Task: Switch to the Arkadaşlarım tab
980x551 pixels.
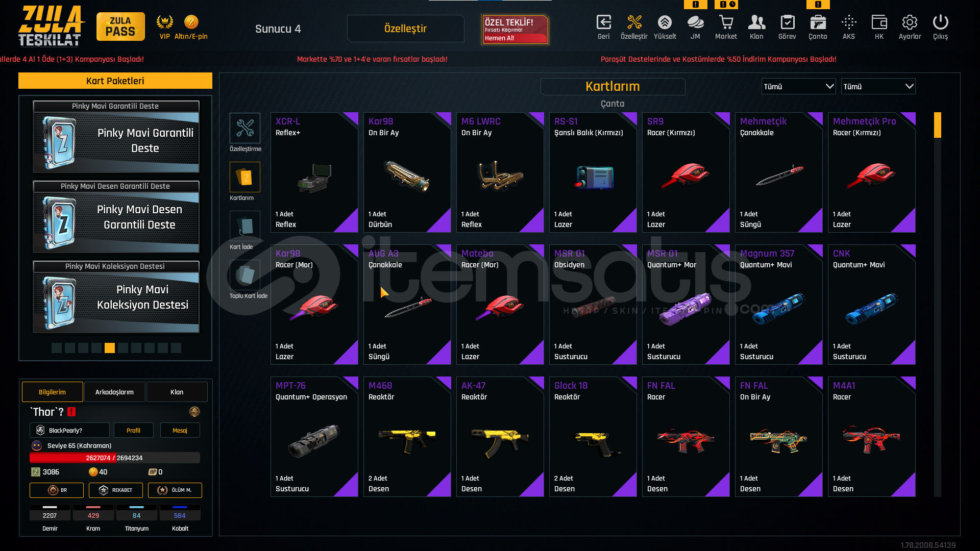Action: point(114,392)
